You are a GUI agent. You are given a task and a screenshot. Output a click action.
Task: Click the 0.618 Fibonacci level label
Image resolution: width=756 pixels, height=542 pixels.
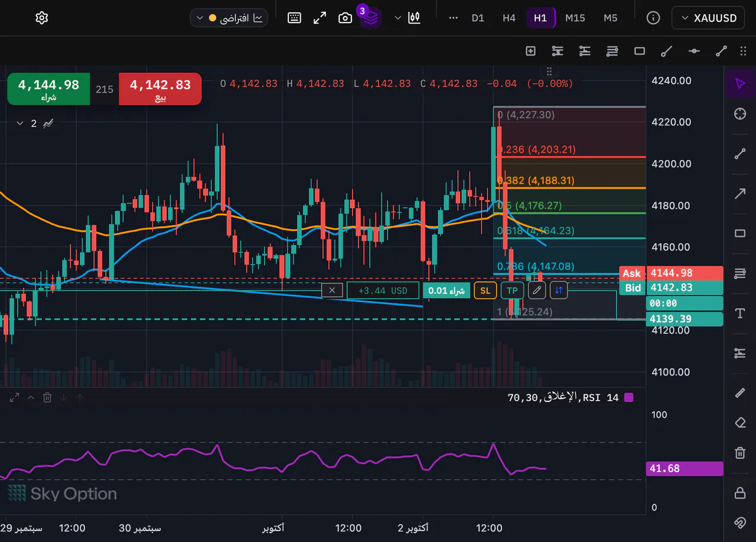[536, 231]
